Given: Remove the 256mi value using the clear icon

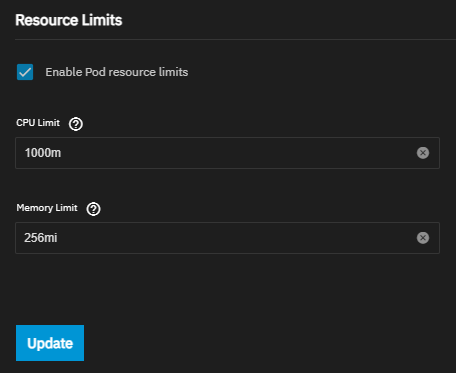Looking at the screenshot, I should coord(423,238).
